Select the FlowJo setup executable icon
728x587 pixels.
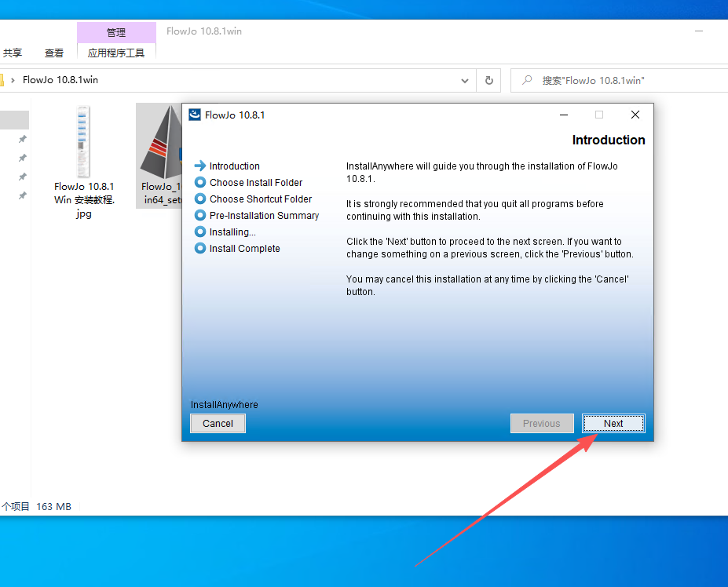159,141
